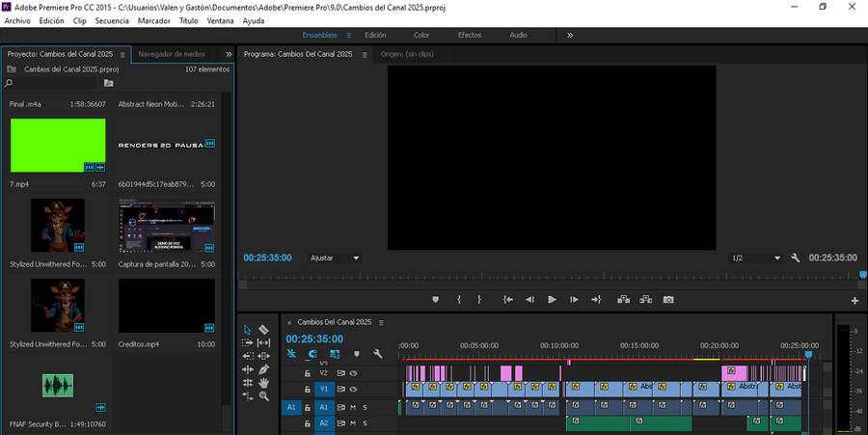Toggle sync lock on V1 track

coord(341,389)
